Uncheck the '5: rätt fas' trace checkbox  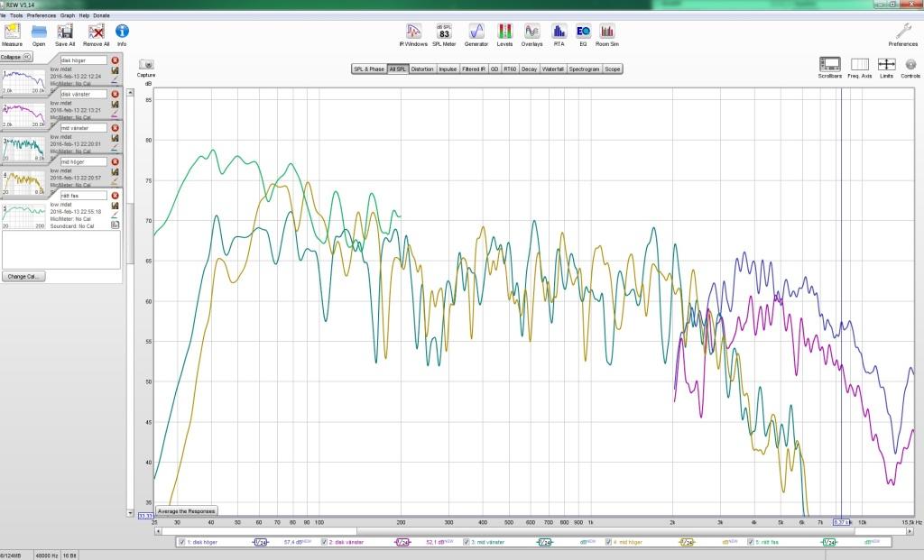pos(751,542)
